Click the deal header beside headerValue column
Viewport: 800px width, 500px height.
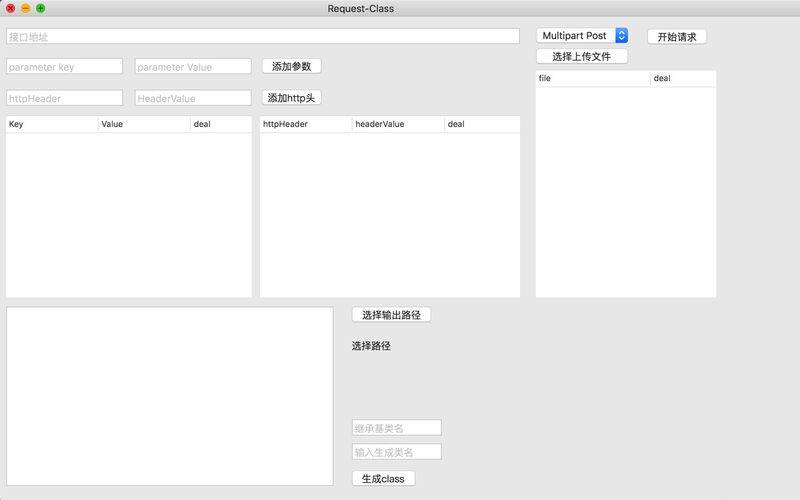pos(482,124)
